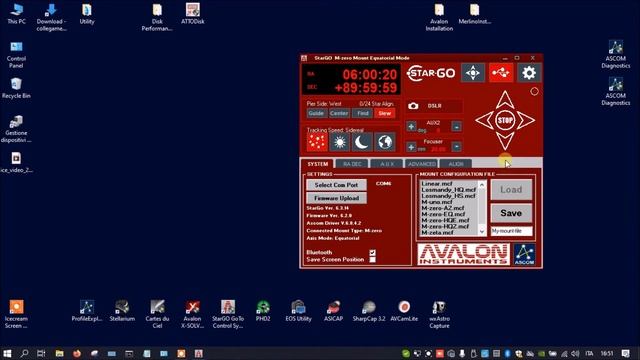640x360 pixels.
Task: Increase Focuser with plus button
Action: point(411,146)
